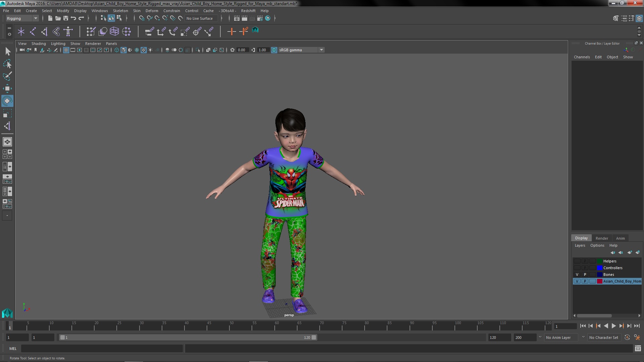Open animation preferences running-man icon

pyautogui.click(x=637, y=338)
